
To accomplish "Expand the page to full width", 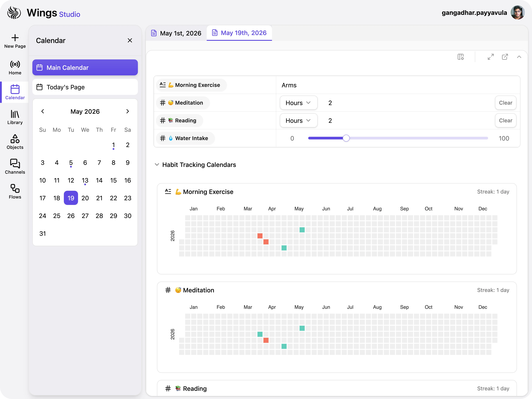I will click(491, 57).
